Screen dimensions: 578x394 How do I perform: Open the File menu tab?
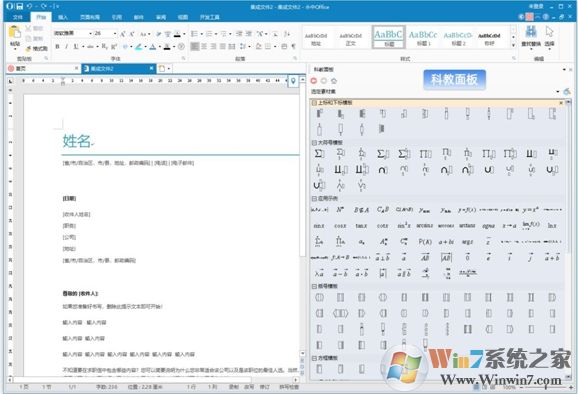[x=18, y=17]
